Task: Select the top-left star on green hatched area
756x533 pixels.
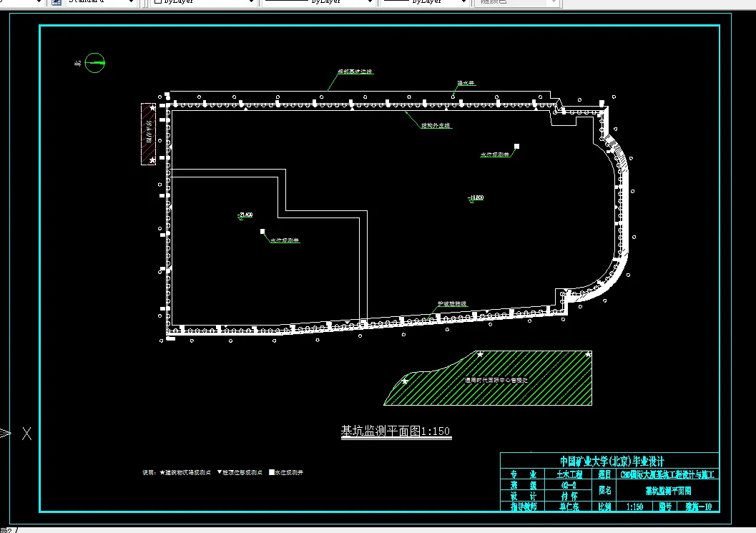Action: pos(480,355)
